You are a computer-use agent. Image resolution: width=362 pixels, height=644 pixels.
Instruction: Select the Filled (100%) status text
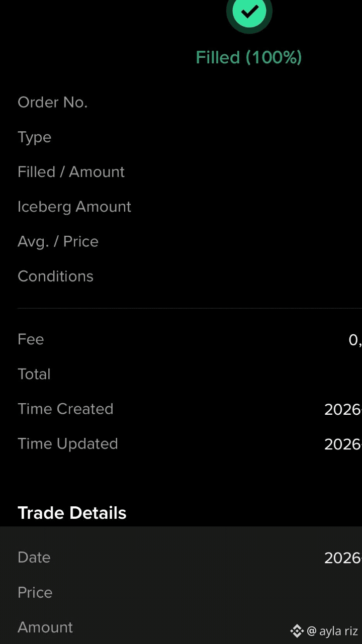coord(249,57)
